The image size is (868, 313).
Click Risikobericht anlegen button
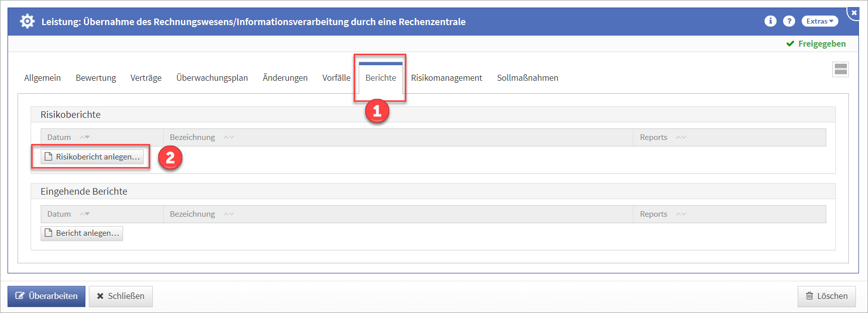pyautogui.click(x=92, y=157)
